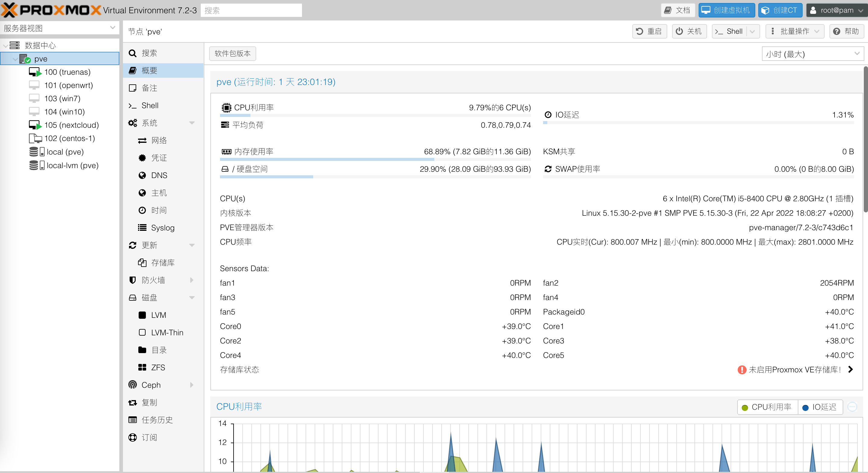Click the top search input field
868x473 pixels.
click(251, 11)
